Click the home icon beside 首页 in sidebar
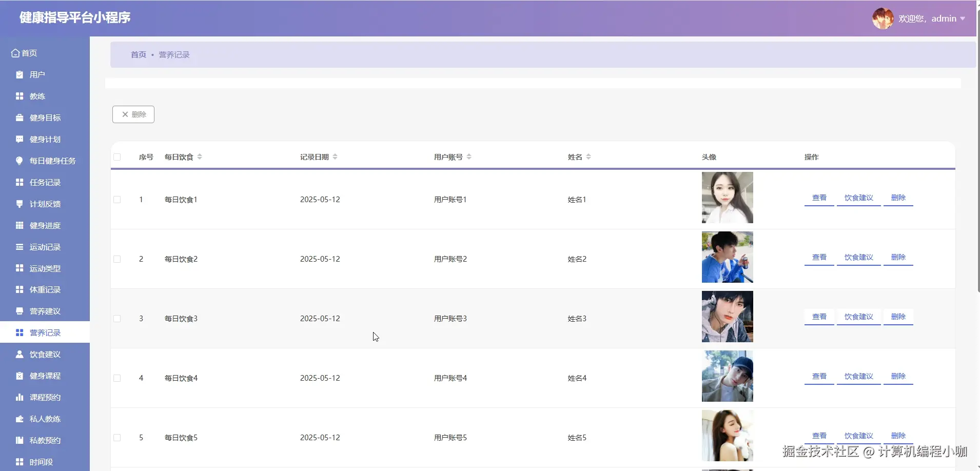The height and width of the screenshot is (471, 980). 15,53
